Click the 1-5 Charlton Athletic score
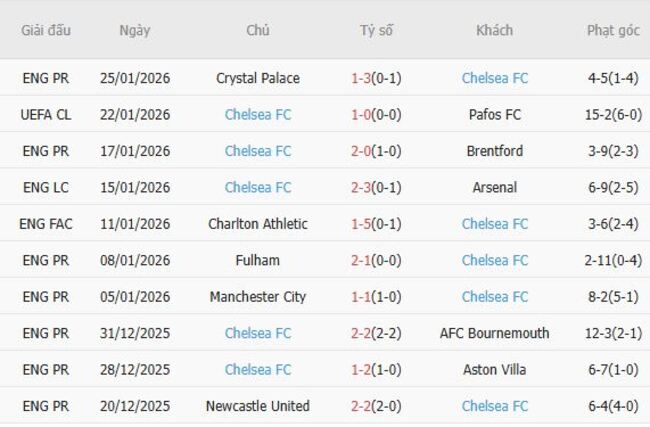 362,224
